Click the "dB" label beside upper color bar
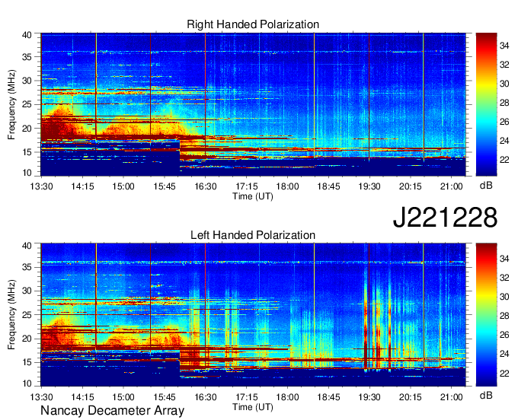Viewport: 518px width, 420px height. [486, 186]
